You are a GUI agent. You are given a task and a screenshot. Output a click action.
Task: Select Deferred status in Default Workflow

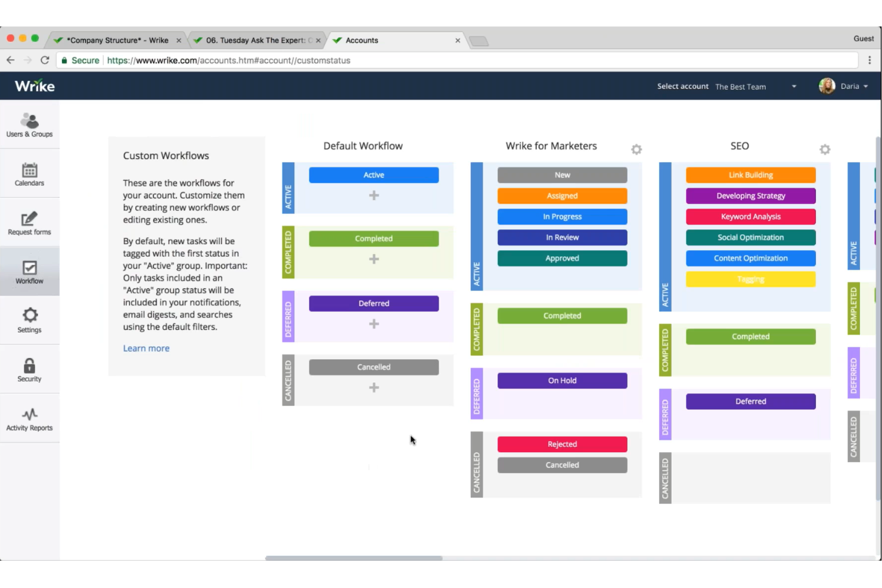(374, 304)
